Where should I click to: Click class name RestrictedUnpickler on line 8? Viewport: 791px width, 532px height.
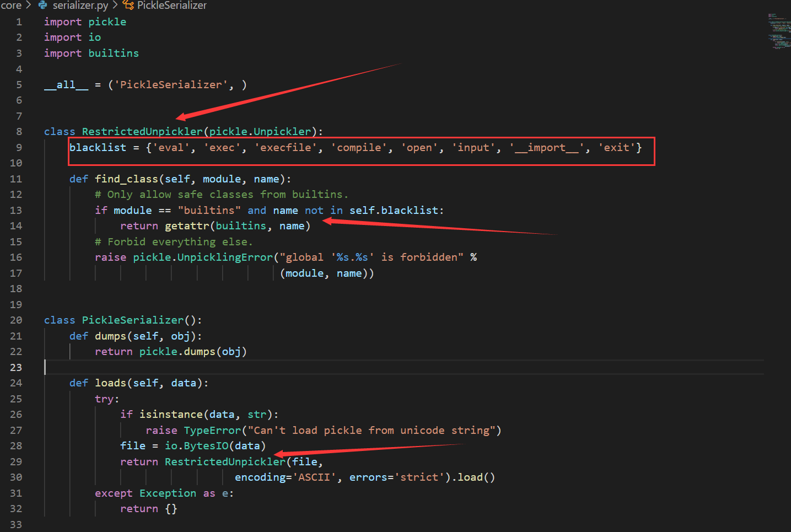[142, 132]
